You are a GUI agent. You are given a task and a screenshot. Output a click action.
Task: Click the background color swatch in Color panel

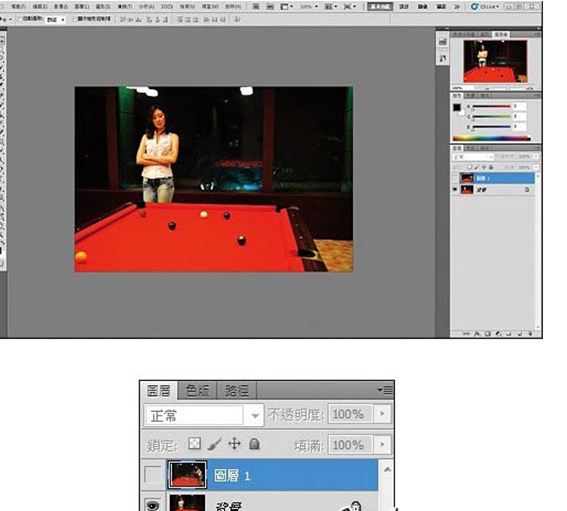[x=461, y=113]
